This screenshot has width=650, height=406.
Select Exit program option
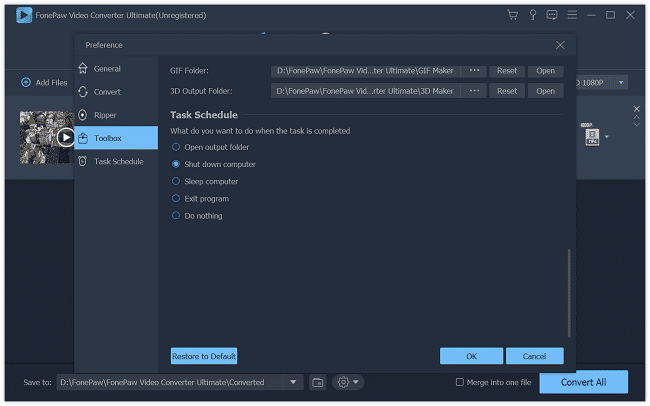pyautogui.click(x=176, y=199)
